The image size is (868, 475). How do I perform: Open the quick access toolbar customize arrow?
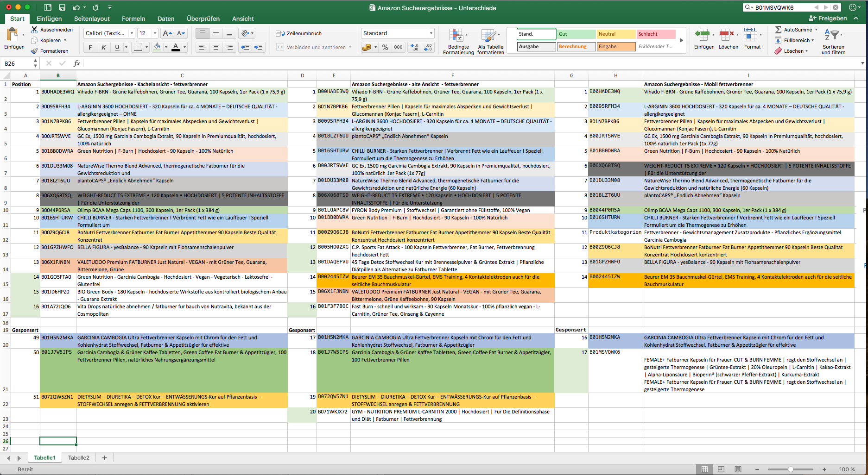[110, 7]
